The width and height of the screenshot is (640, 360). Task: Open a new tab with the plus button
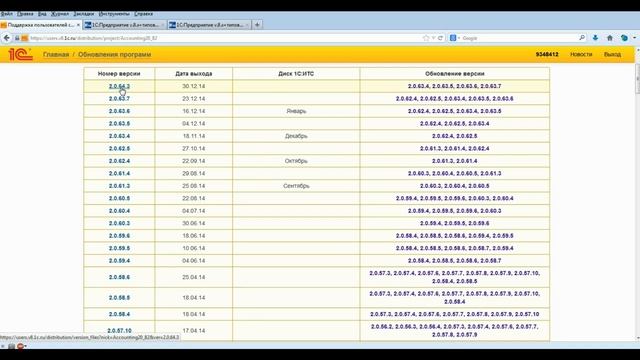tap(257, 25)
